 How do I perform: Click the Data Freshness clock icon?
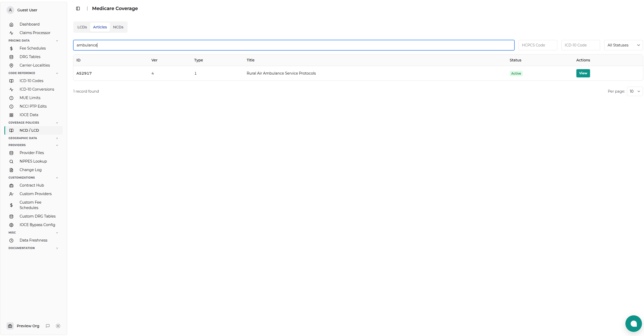tap(11, 241)
